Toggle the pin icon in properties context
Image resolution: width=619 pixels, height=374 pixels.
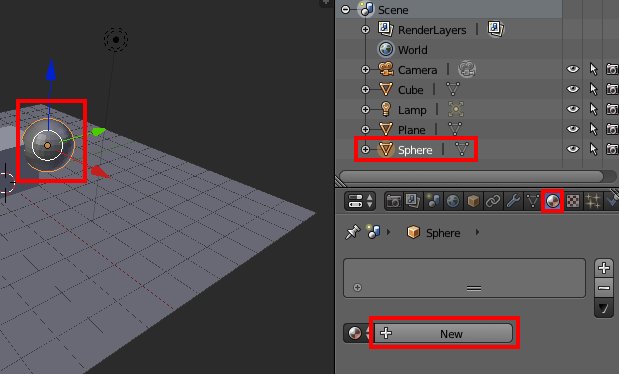(353, 232)
